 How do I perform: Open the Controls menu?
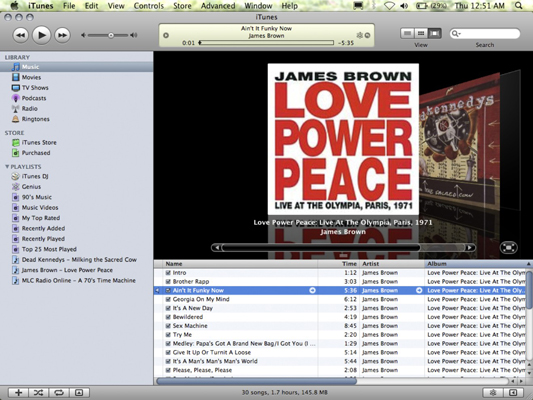coord(149,6)
